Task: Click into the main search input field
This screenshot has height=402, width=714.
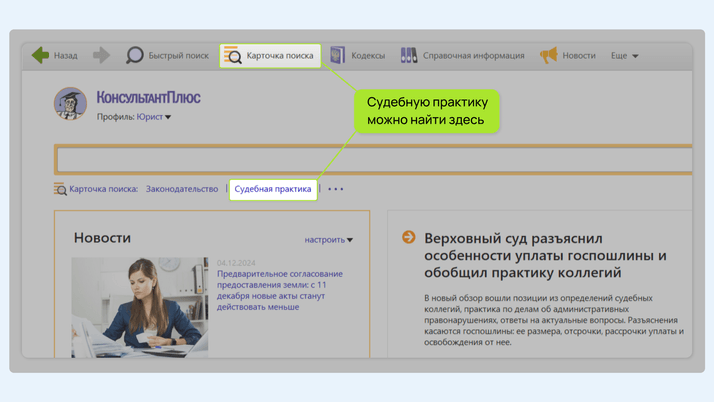Action: (x=374, y=160)
